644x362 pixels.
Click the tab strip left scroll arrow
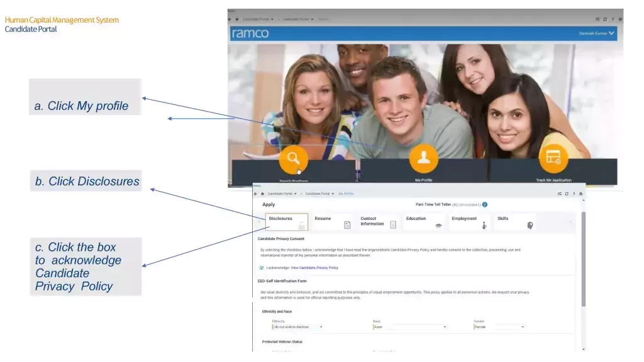(259, 222)
